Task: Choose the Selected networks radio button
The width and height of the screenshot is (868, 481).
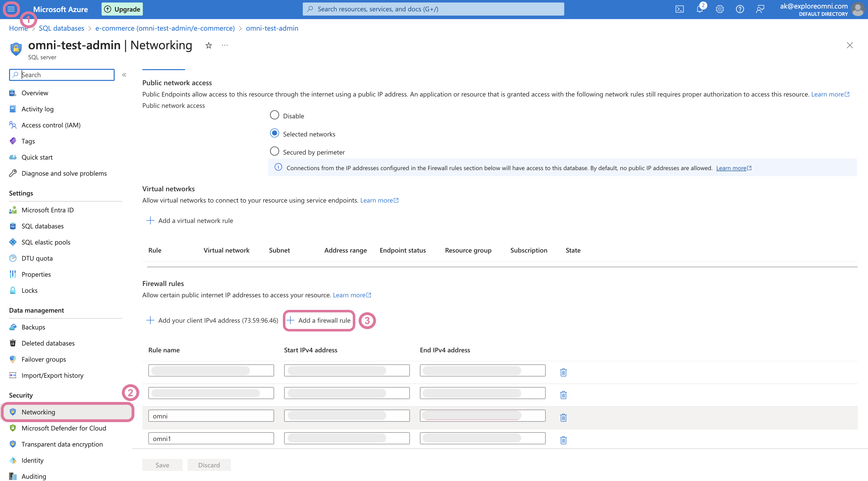Action: pyautogui.click(x=274, y=133)
